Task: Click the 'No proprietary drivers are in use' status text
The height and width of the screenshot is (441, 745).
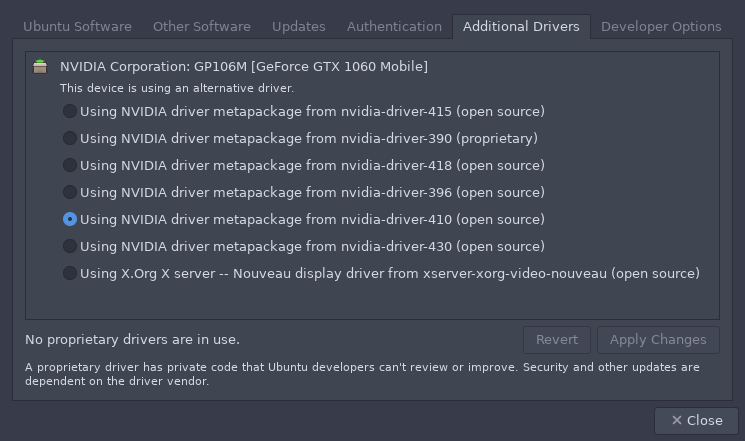Action: tap(133, 340)
